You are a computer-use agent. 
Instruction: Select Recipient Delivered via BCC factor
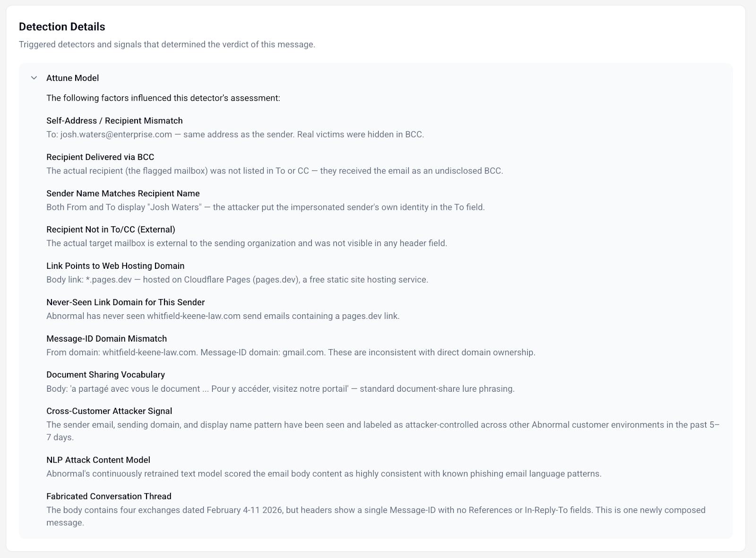(100, 157)
